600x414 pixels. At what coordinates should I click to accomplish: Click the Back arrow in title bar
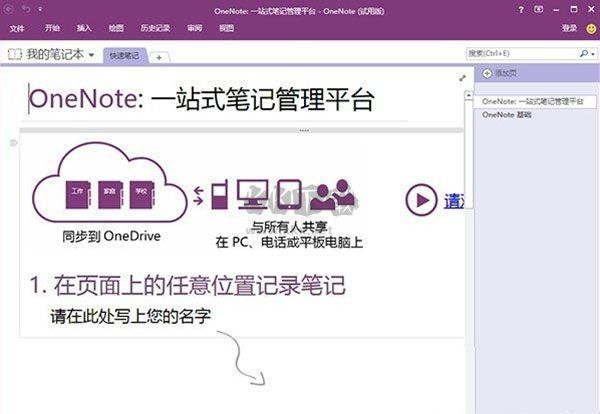coord(9,9)
